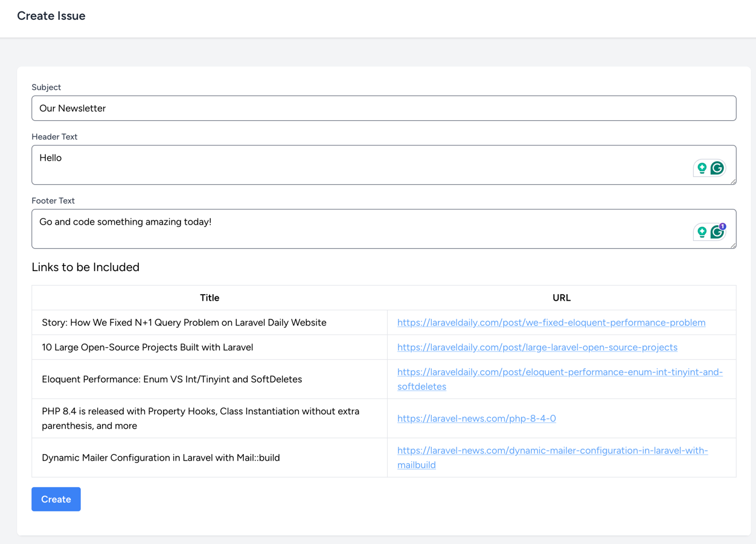756x544 pixels.
Task: Click the Create button
Action: pyautogui.click(x=56, y=499)
